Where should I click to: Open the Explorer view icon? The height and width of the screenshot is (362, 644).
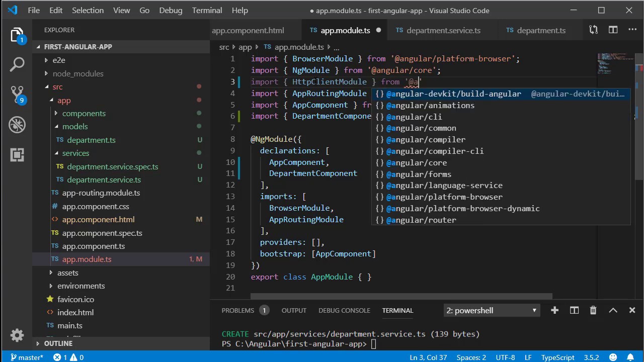click(17, 35)
